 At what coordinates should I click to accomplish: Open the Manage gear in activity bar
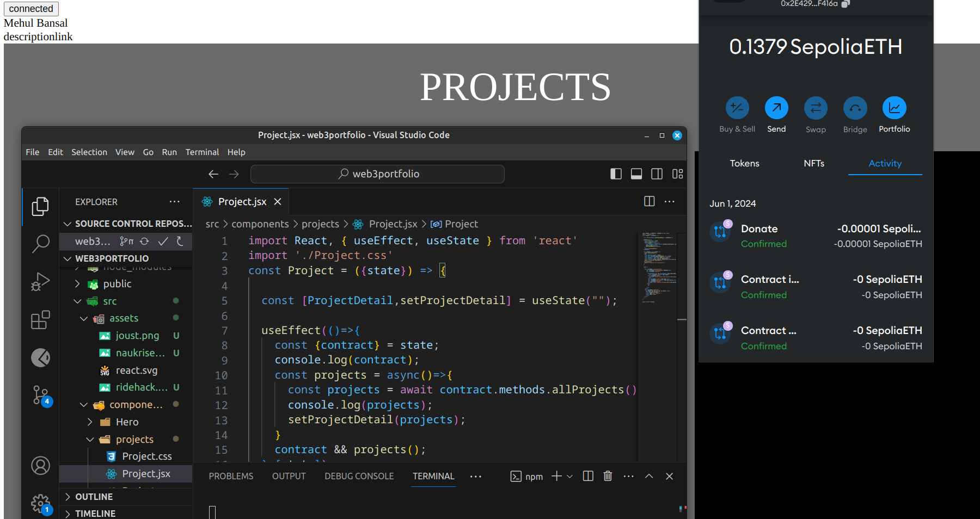(x=41, y=504)
